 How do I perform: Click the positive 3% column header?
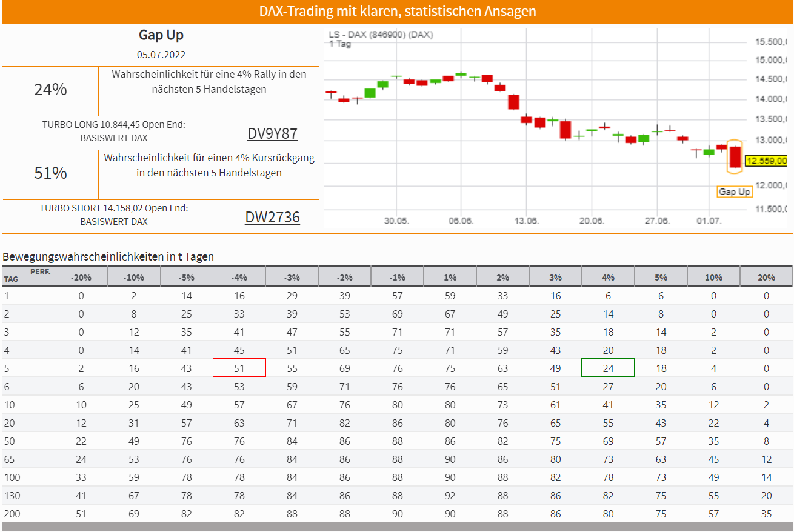556,278
